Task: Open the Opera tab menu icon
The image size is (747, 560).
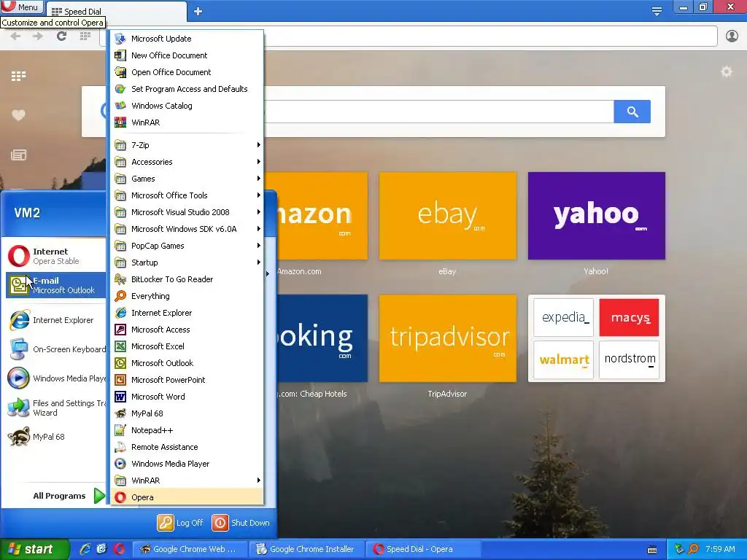Action: [657, 11]
